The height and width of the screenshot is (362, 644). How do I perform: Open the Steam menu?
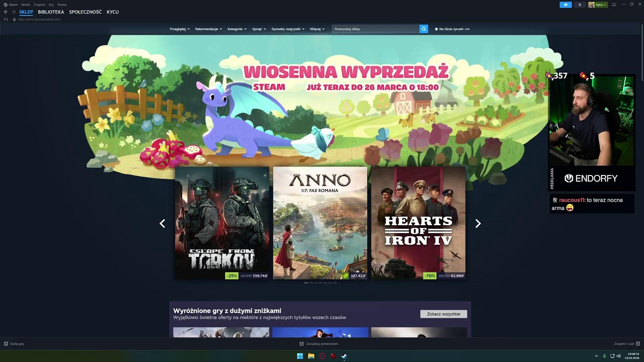(13, 5)
